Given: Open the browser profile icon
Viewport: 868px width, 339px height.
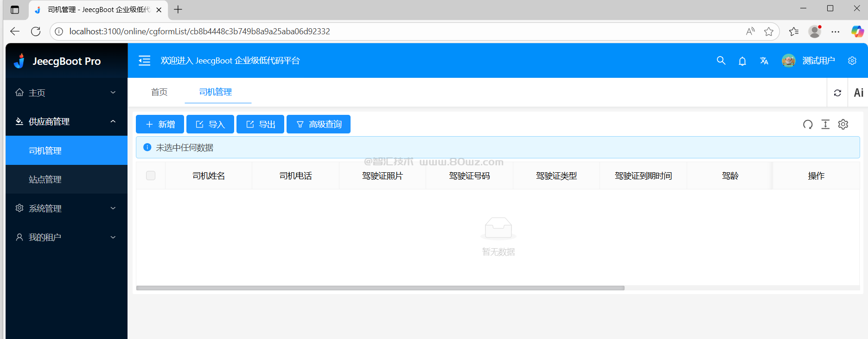Looking at the screenshot, I should tap(815, 31).
